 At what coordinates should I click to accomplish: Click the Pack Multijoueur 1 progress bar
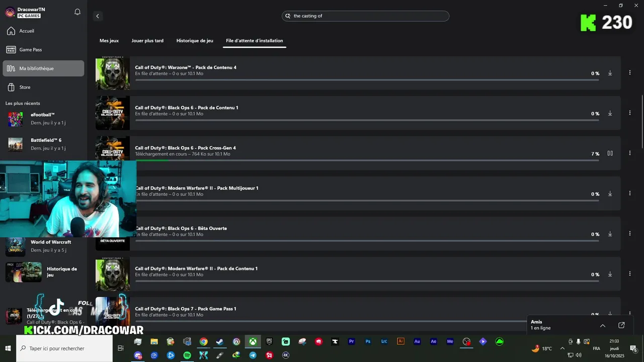tap(367, 201)
